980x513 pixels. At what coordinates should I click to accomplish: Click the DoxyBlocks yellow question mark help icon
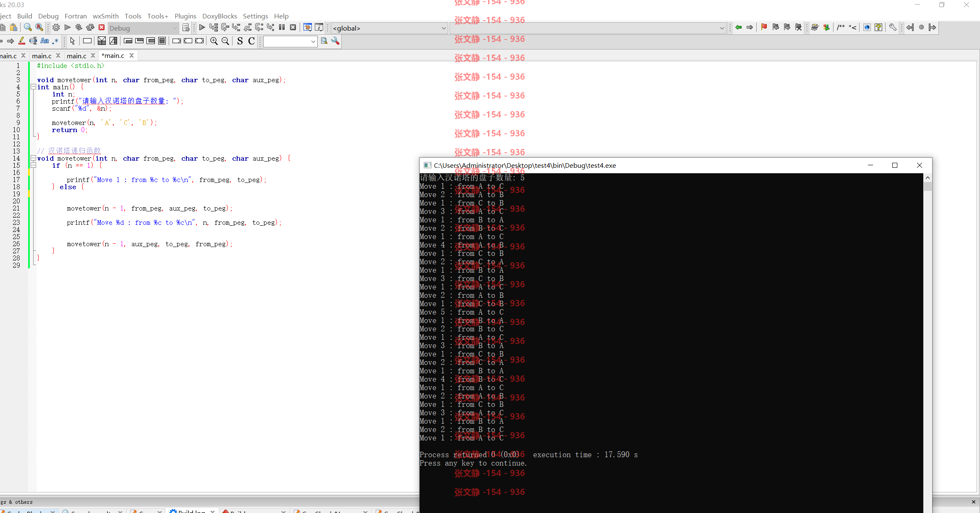(878, 28)
